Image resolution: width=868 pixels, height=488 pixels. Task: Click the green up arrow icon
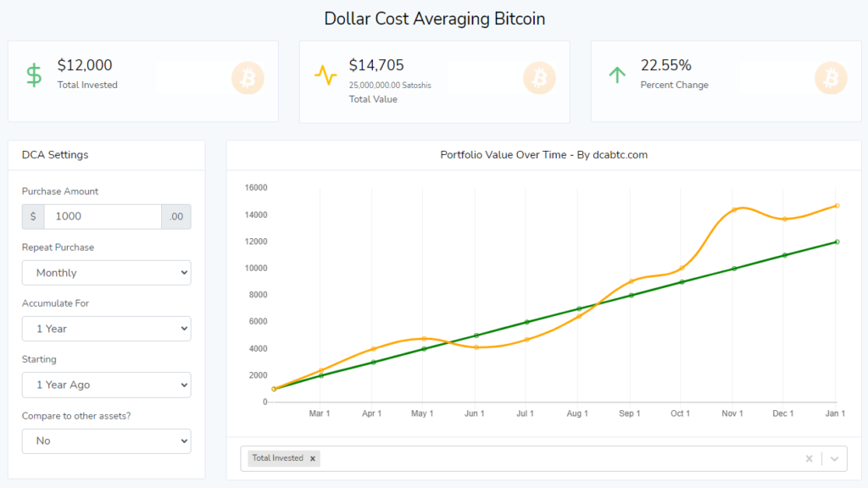tap(617, 75)
